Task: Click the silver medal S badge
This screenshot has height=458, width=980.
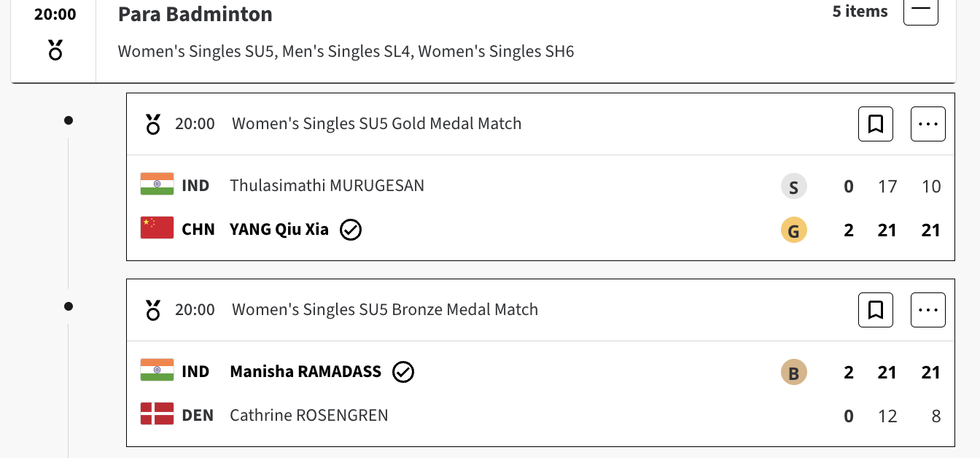Action: coord(794,187)
